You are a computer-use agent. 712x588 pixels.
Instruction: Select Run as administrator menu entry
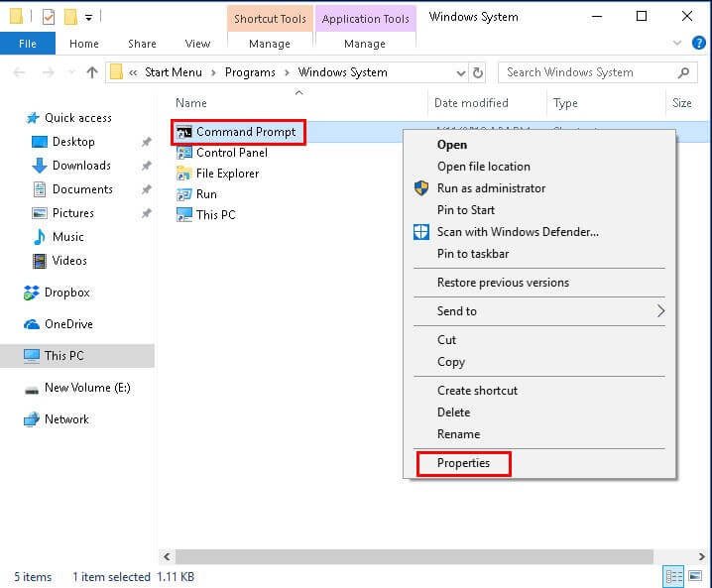491,188
